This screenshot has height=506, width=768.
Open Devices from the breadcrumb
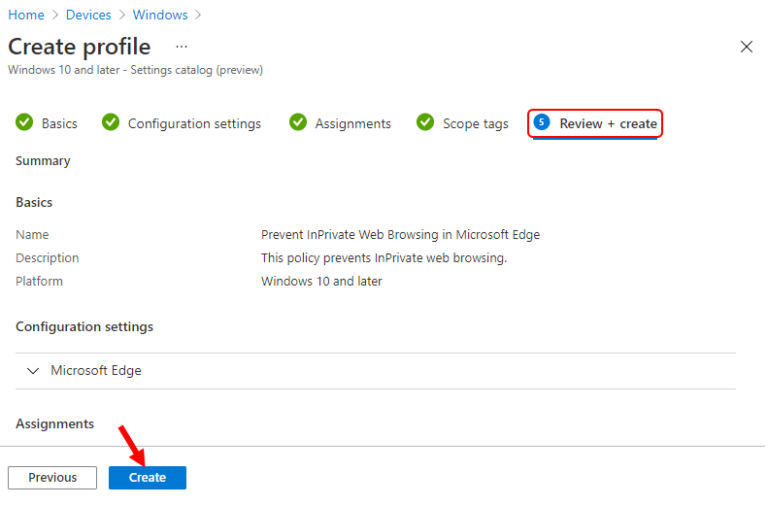pyautogui.click(x=88, y=15)
